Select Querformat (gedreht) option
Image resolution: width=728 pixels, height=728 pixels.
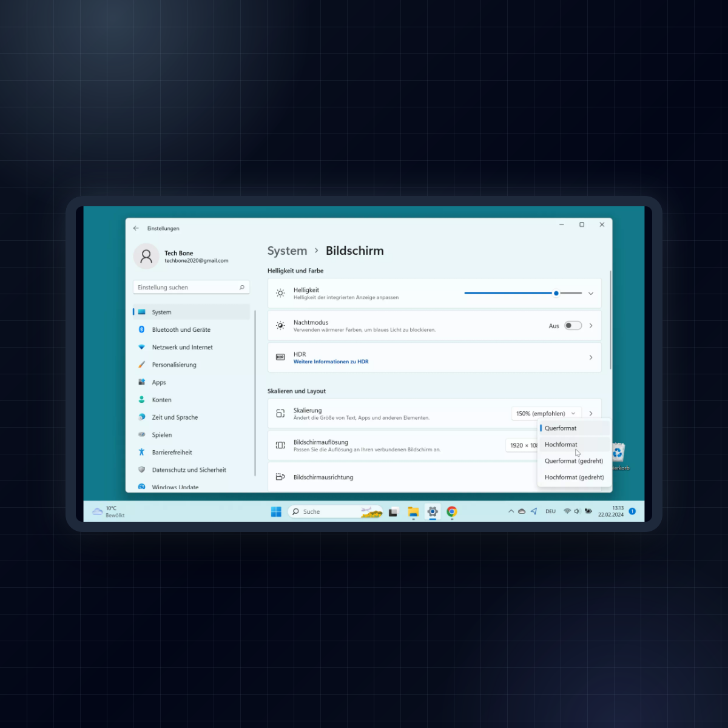(575, 461)
